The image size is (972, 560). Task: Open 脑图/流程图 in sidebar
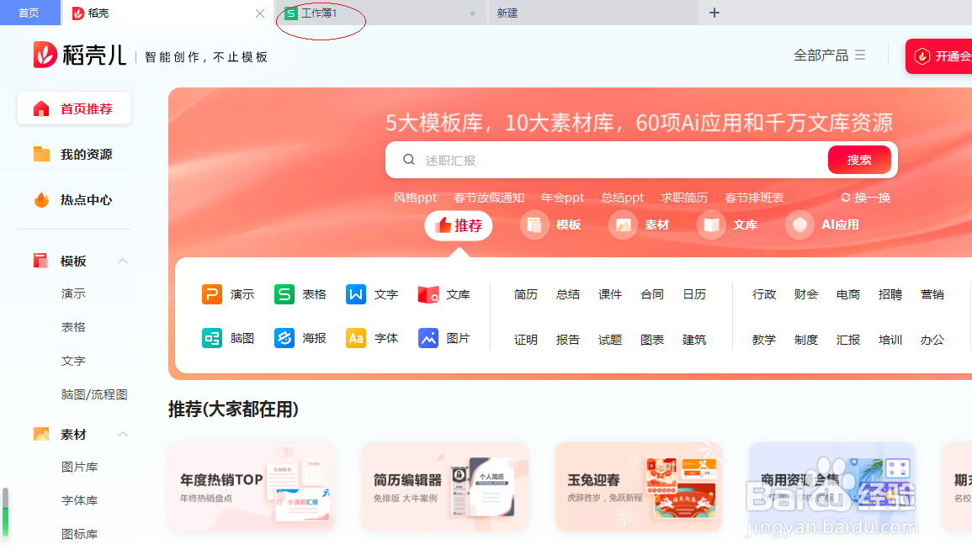(x=94, y=394)
